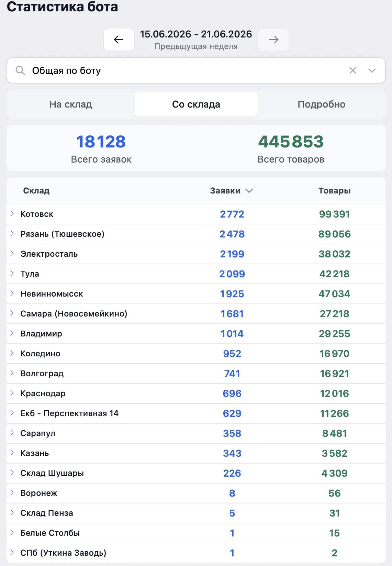392x566 pixels.
Task: Click Краснодар requests value 696
Action: pos(232,393)
